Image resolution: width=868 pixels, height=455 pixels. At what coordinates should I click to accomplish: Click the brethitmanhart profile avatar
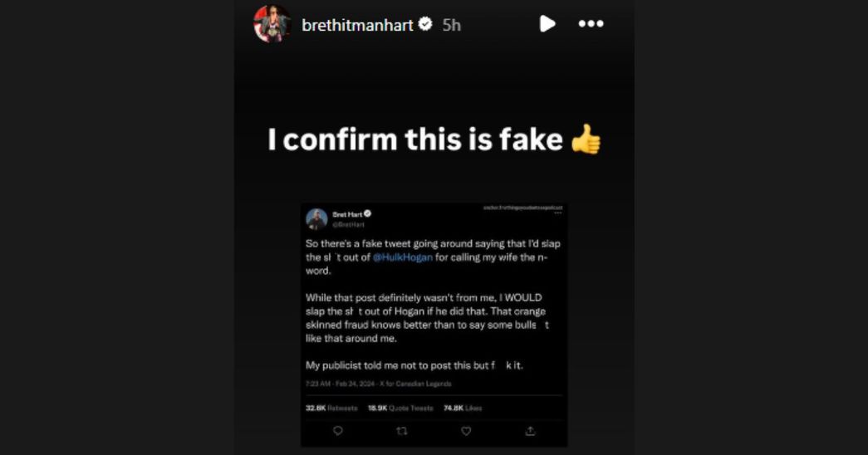(x=272, y=23)
